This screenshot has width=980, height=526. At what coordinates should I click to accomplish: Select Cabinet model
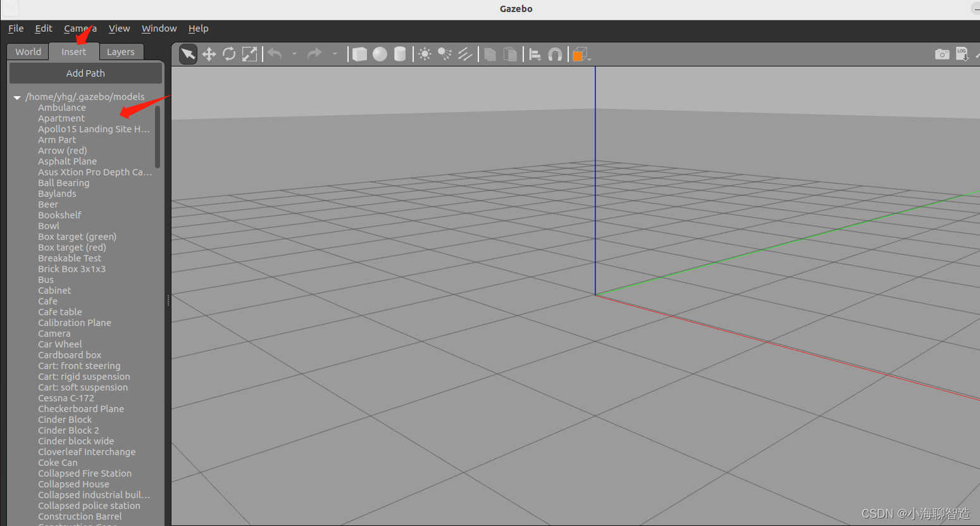[54, 291]
